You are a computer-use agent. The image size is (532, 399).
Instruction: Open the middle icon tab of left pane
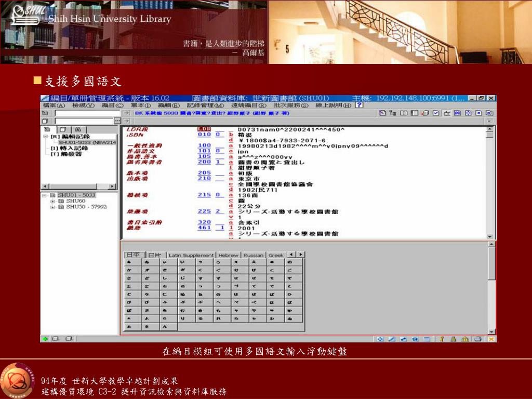coord(63,129)
